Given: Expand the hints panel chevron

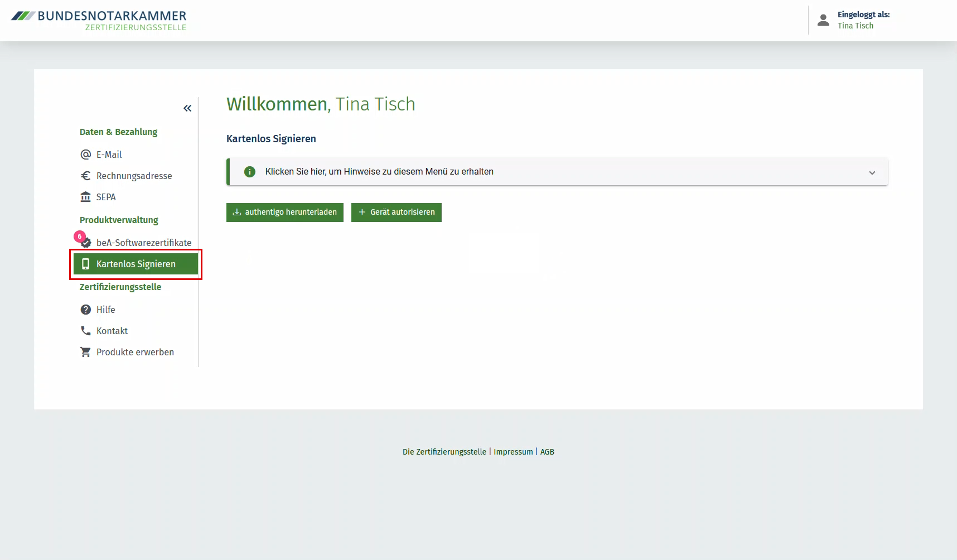Looking at the screenshot, I should coord(872,172).
